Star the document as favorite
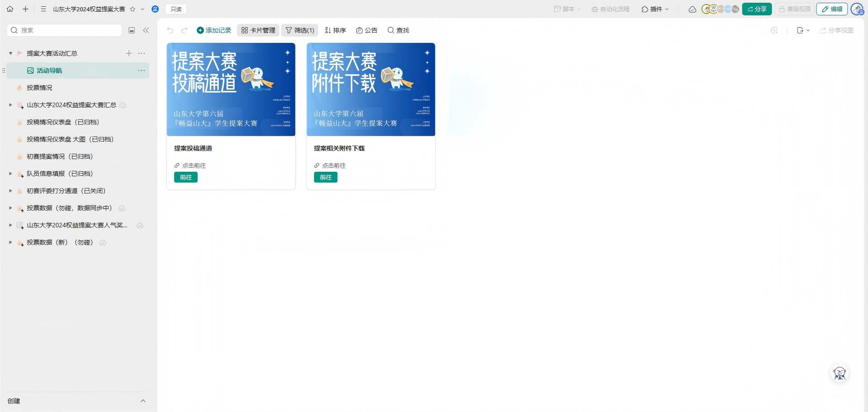This screenshot has height=412, width=868. pyautogui.click(x=132, y=9)
